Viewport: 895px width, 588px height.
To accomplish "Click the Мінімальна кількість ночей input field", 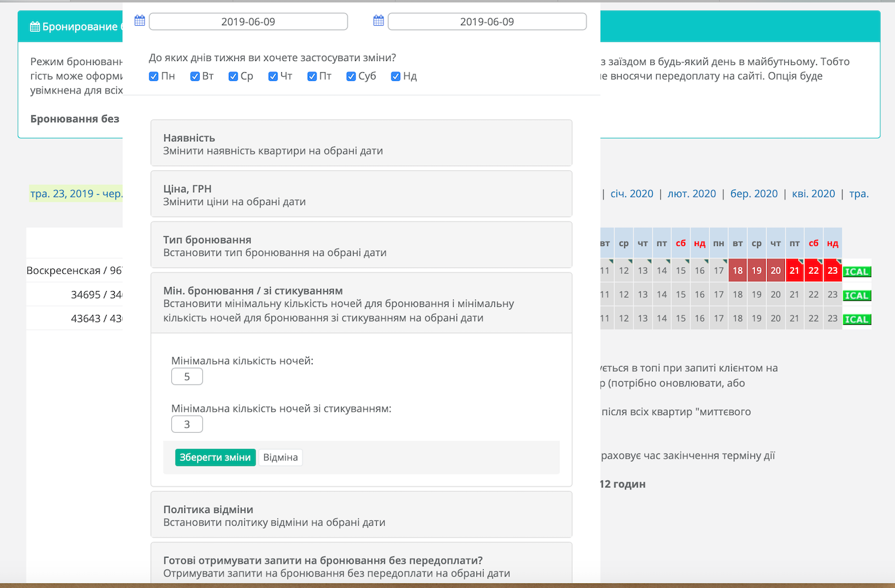I will click(x=187, y=377).
